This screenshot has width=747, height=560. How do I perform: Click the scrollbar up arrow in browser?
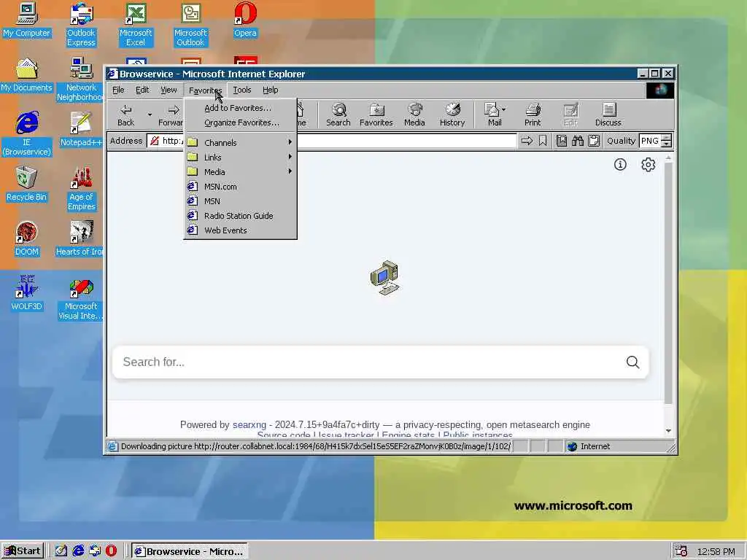668,157
